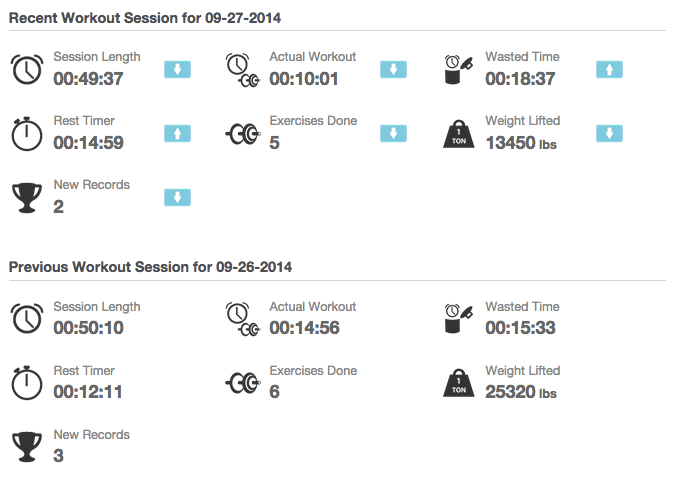Click the previous session's Weight Lifted icon
The image size is (680, 484).
coord(459,384)
